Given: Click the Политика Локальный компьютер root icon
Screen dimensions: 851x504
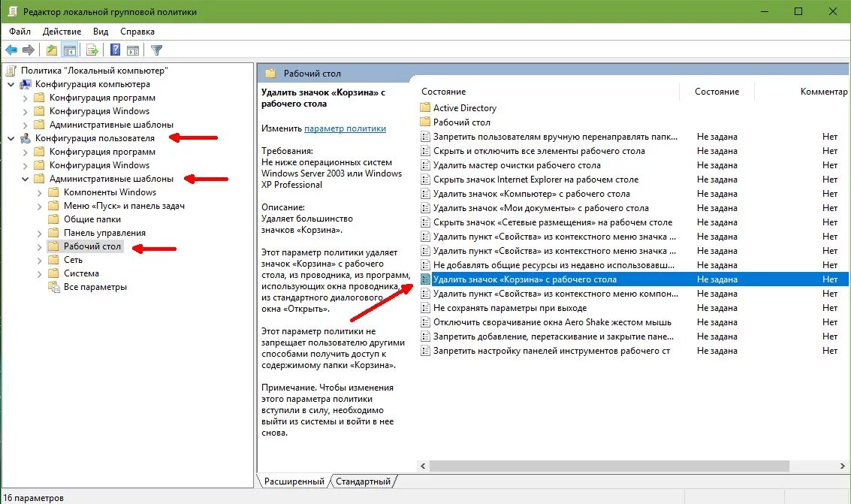Looking at the screenshot, I should click(11, 71).
